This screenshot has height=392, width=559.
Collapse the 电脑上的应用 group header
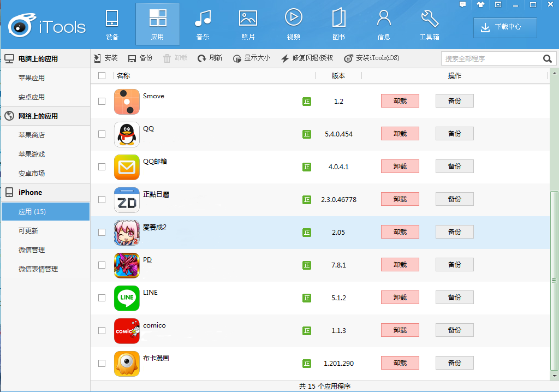tap(46, 59)
